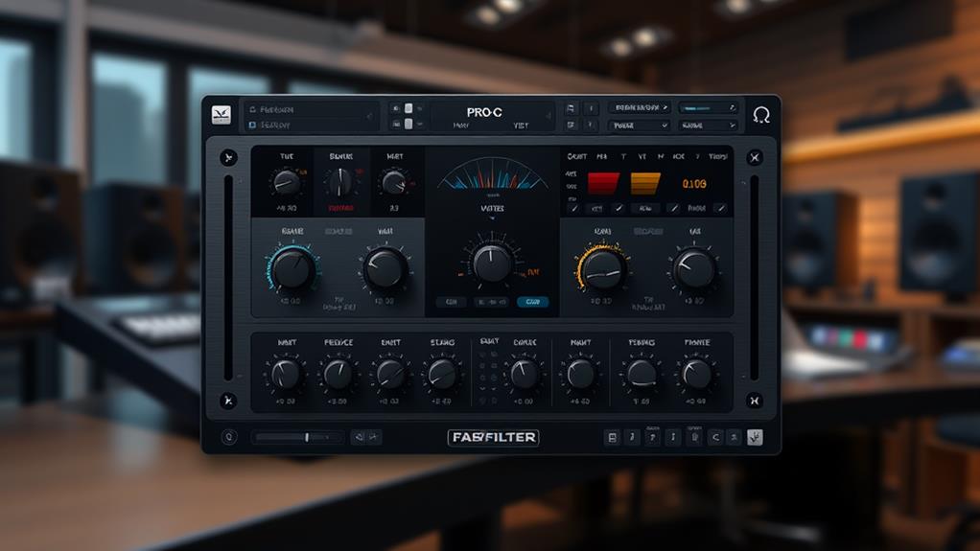Open the upper dropdown with the chevron in the top bar
The height and width of the screenshot is (551, 980).
coord(640,107)
